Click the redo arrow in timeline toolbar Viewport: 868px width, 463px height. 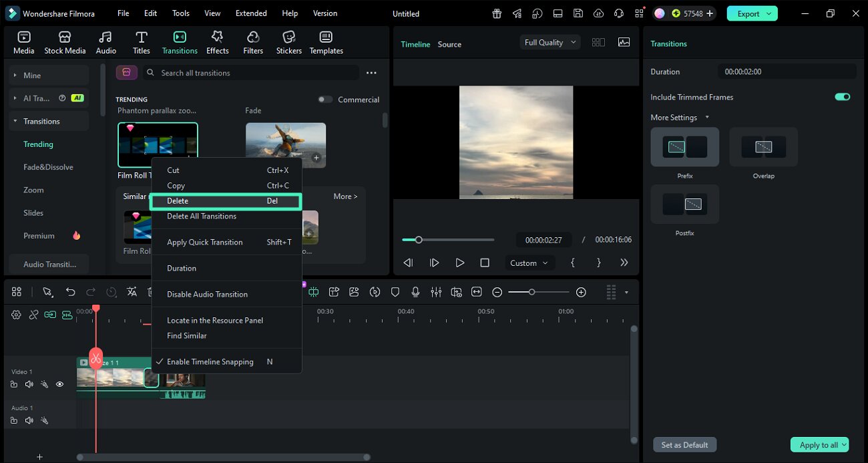91,292
